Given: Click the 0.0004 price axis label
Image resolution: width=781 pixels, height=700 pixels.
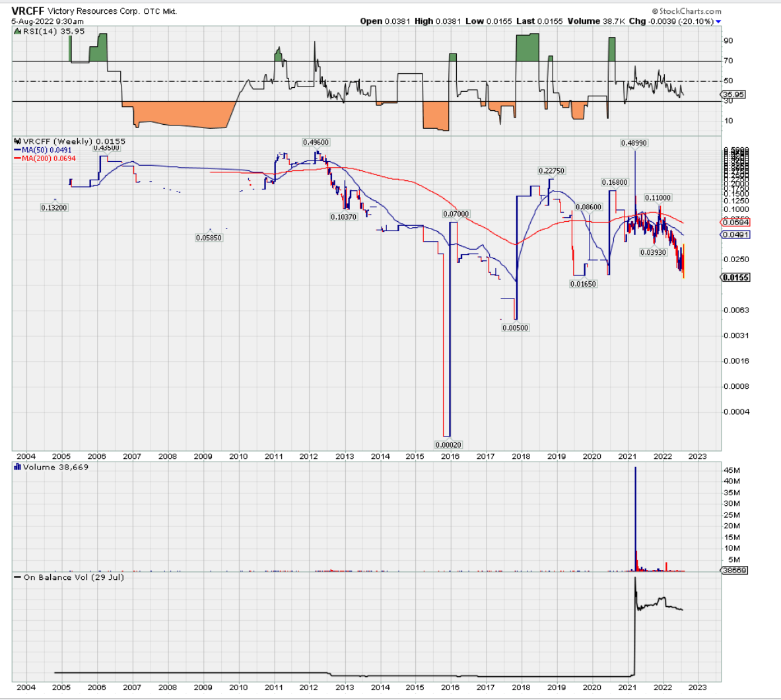Looking at the screenshot, I should 735,412.
